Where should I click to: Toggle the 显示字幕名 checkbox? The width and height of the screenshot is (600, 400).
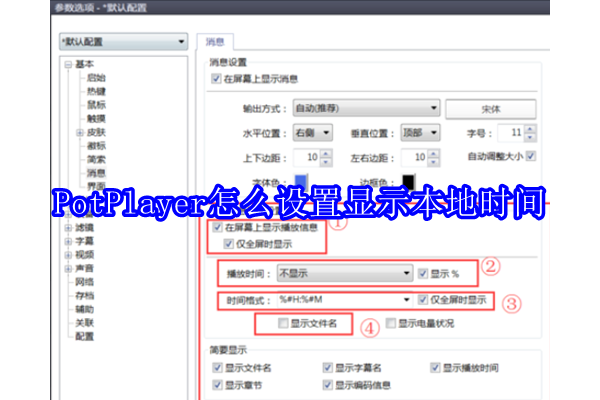click(328, 368)
